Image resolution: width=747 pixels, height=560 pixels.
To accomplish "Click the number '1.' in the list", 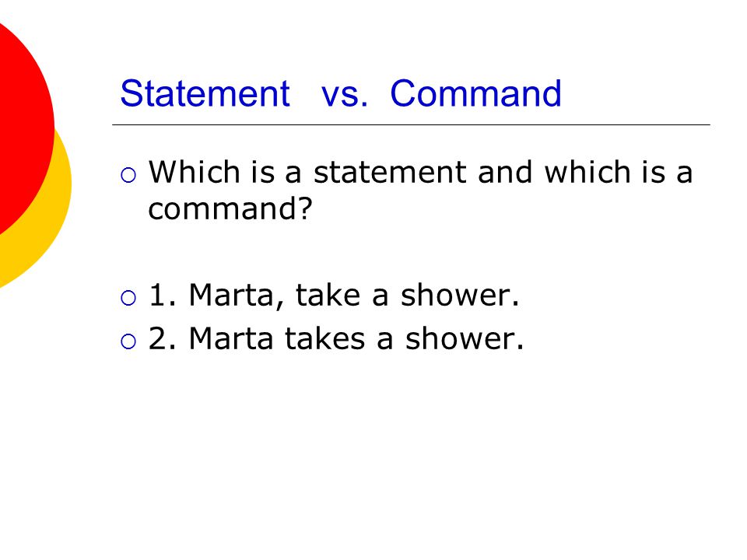I will click(163, 296).
